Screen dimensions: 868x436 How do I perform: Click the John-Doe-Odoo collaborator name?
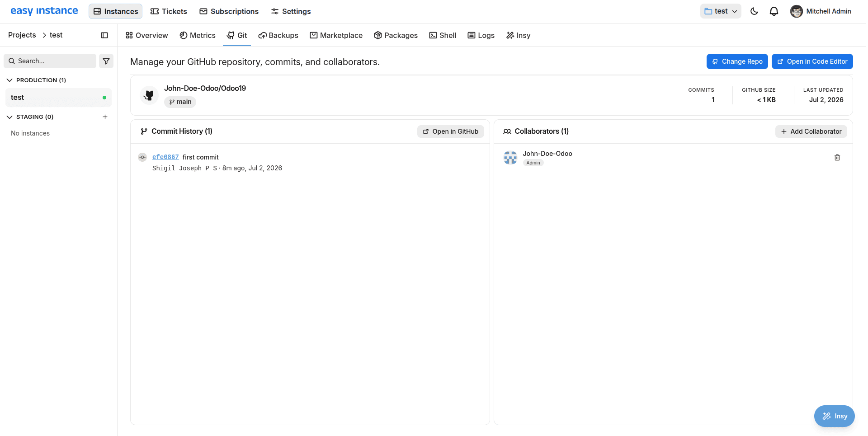pos(547,154)
